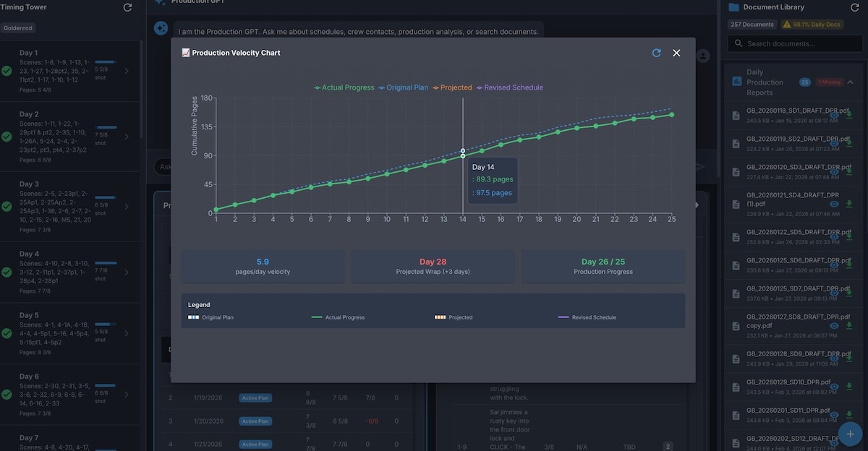Click the Day 26 / 25 Production Progress card
This screenshot has height=451, width=868.
pos(603,267)
